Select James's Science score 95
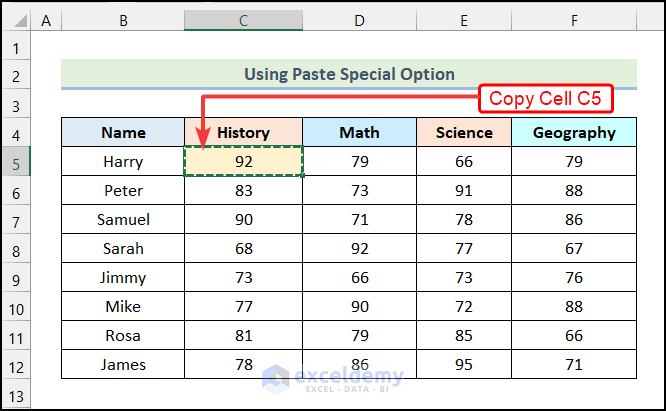The height and width of the screenshot is (411, 666). [464, 364]
